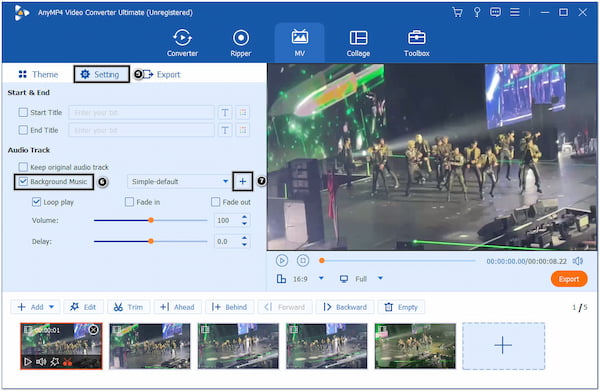Expand the 16:9 aspect ratio dropdown
The height and width of the screenshot is (391, 600).
point(321,278)
